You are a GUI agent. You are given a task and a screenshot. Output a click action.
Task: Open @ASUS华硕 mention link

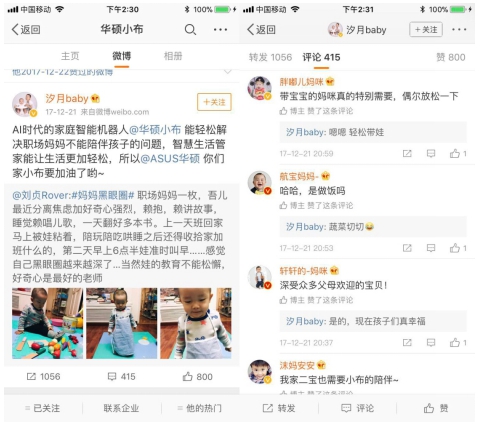pyautogui.click(x=170, y=159)
